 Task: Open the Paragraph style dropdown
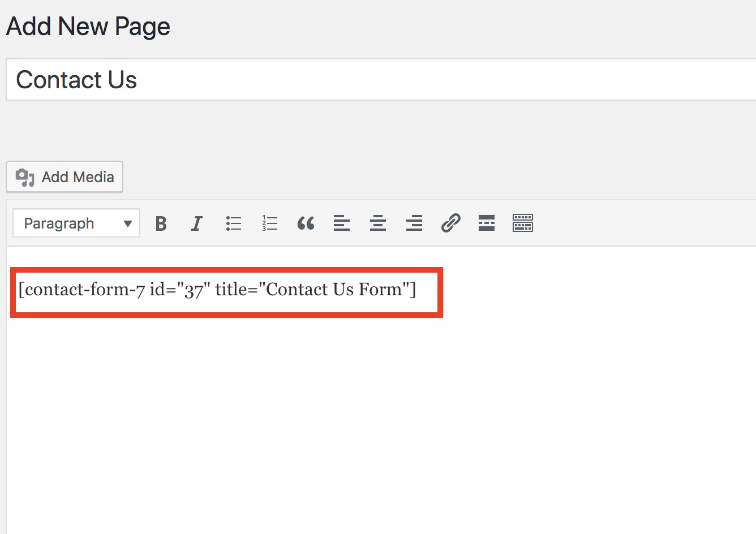coord(76,223)
